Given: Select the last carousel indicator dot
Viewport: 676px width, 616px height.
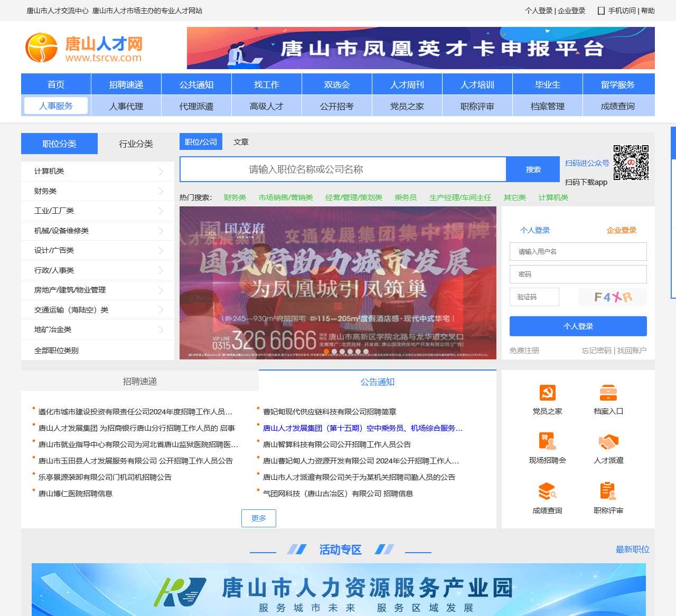Looking at the screenshot, I should click(366, 352).
